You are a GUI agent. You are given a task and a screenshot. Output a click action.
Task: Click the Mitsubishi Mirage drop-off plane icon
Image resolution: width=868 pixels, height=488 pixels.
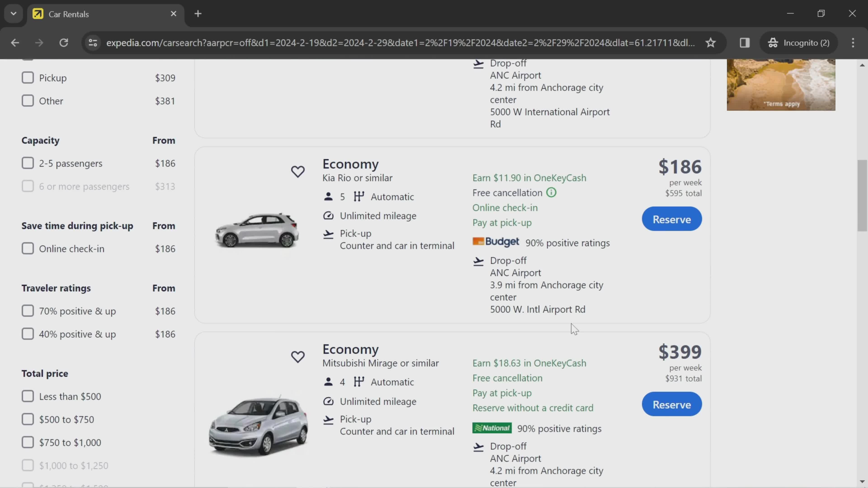[478, 447]
